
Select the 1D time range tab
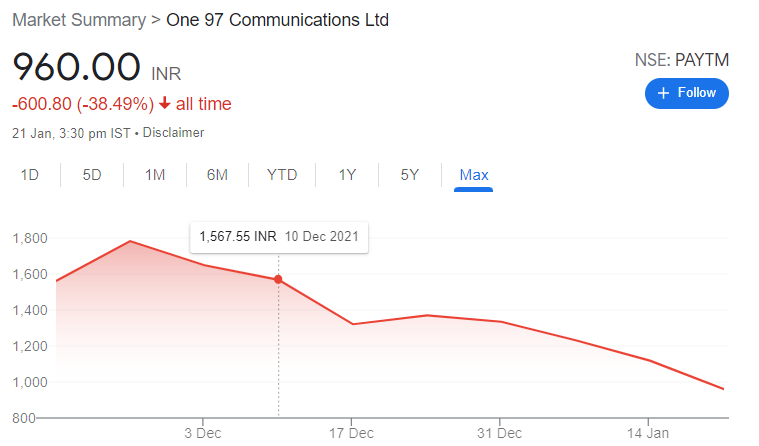coord(30,175)
